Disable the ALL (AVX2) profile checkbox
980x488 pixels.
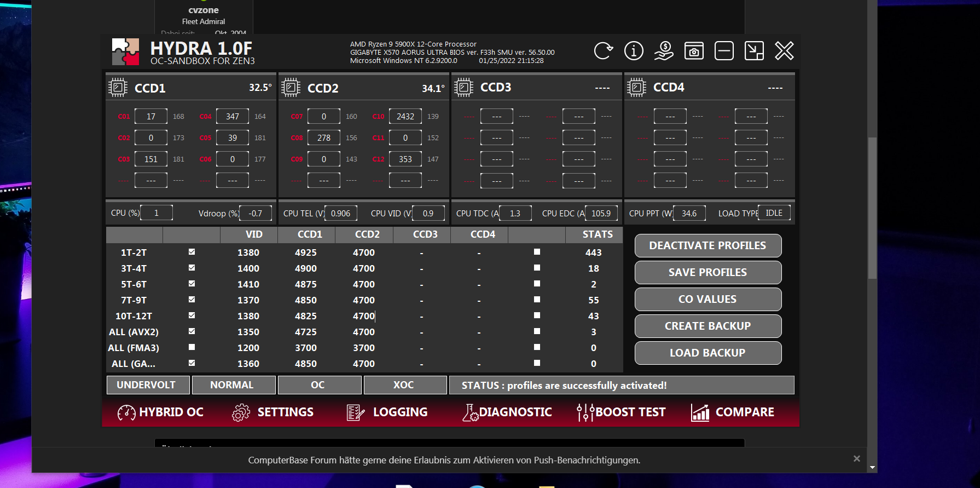click(x=192, y=331)
